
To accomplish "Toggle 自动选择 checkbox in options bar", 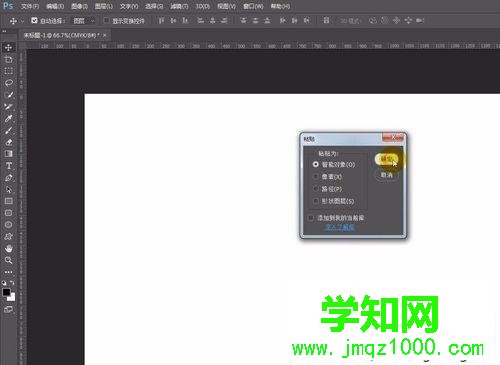I will (34, 21).
